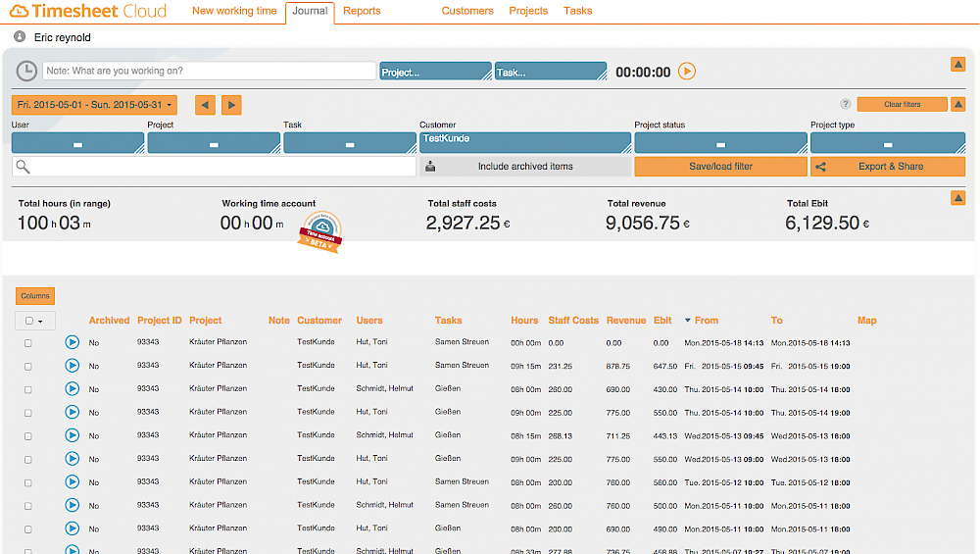Open the Task... dropdown in timer bar
980x554 pixels.
[x=550, y=72]
